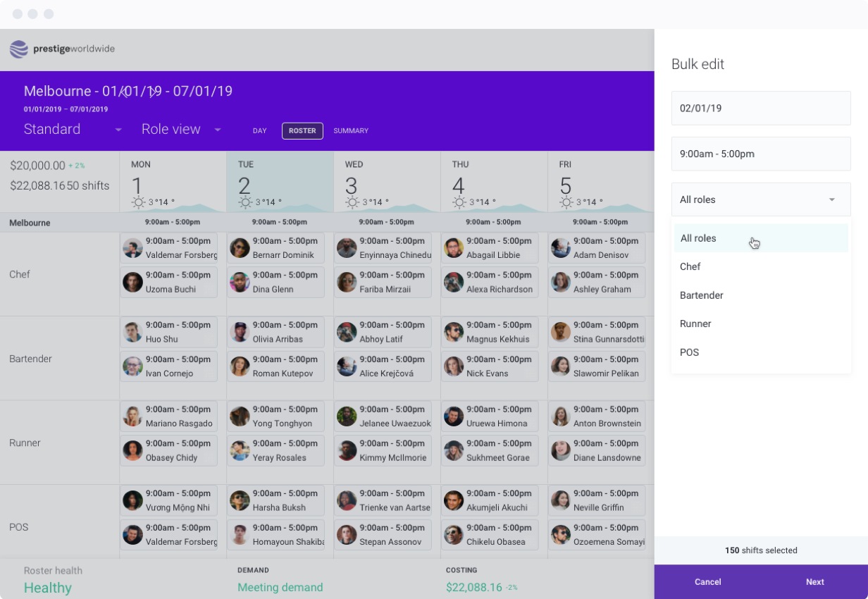Image resolution: width=868 pixels, height=599 pixels.
Task: Open Huo Shu's shift card
Action: coord(169,333)
